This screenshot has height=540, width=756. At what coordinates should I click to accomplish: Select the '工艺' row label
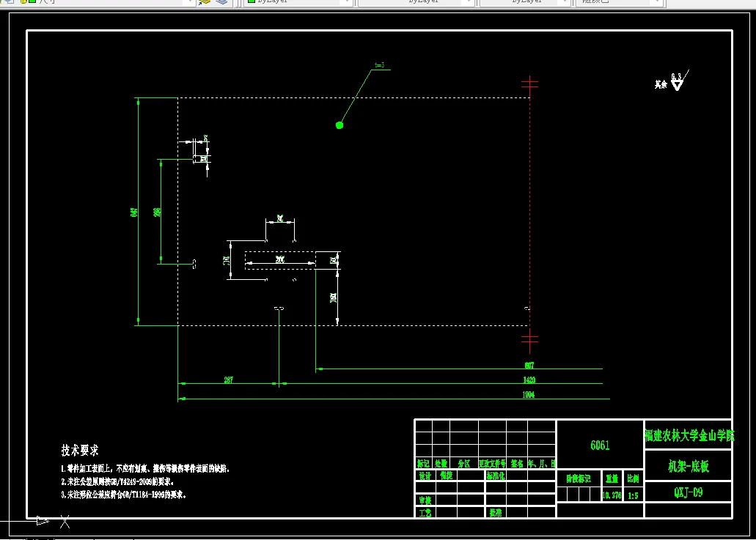(x=425, y=513)
